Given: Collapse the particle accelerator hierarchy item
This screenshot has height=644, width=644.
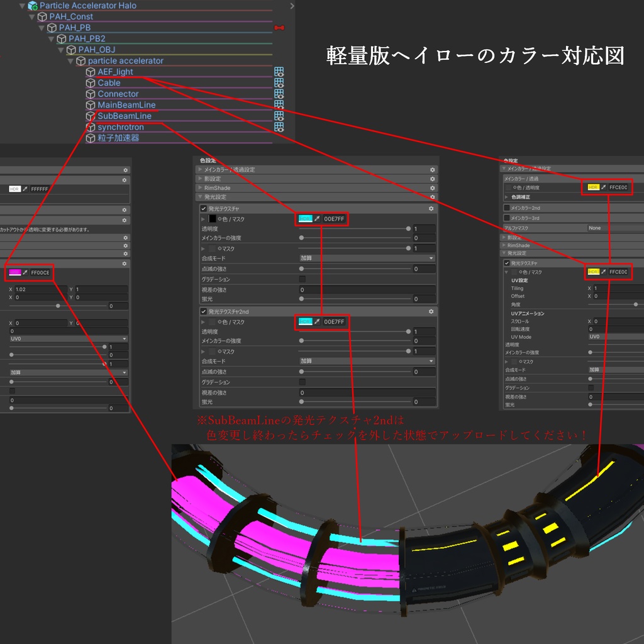Looking at the screenshot, I should [x=70, y=60].
